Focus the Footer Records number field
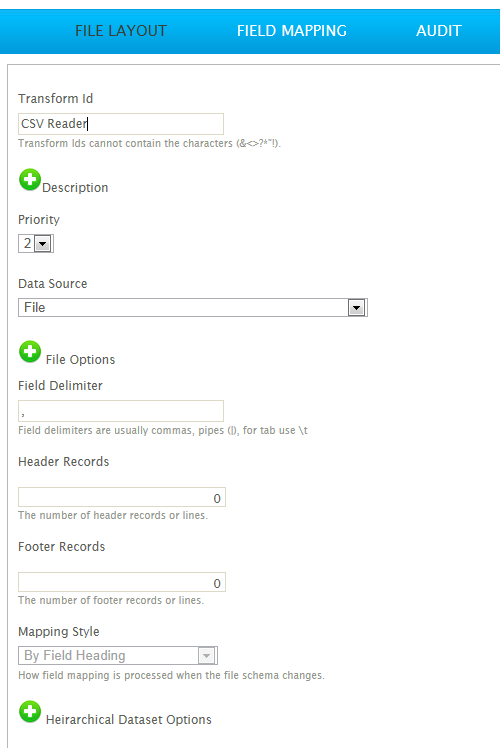 tap(122, 582)
